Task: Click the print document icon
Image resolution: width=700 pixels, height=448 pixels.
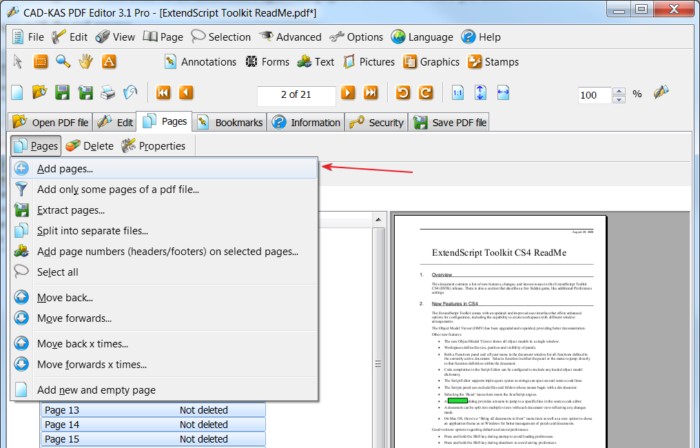Action: (108, 93)
